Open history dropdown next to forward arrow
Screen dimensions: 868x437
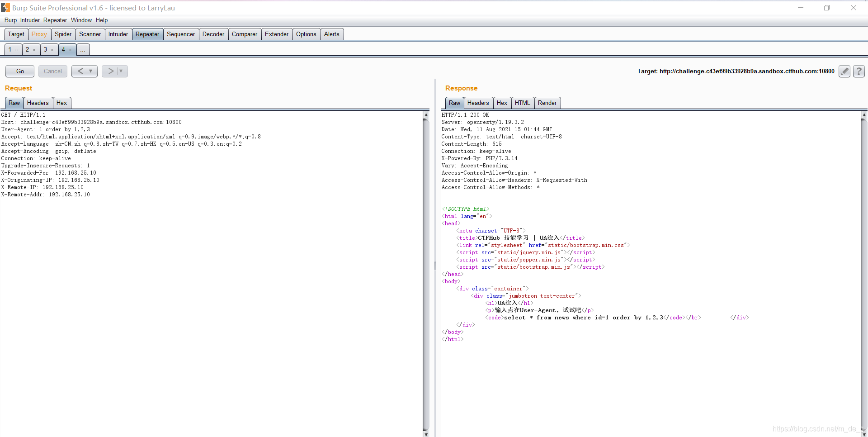pos(121,71)
